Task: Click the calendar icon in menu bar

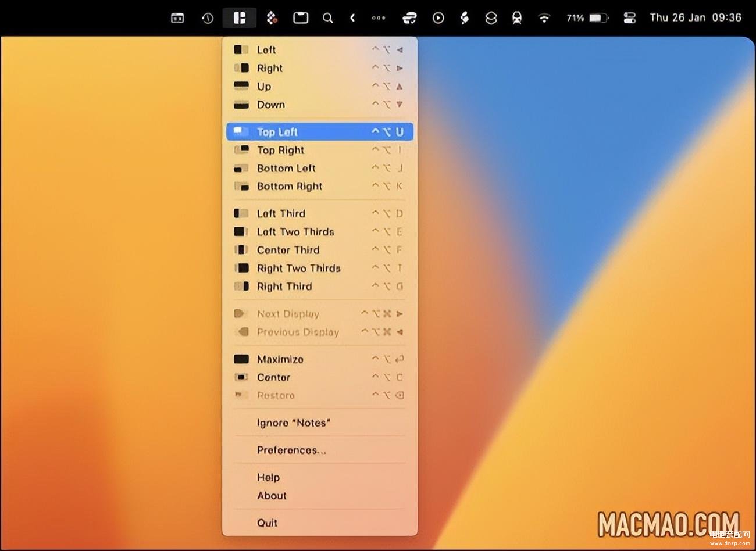Action: coord(177,18)
